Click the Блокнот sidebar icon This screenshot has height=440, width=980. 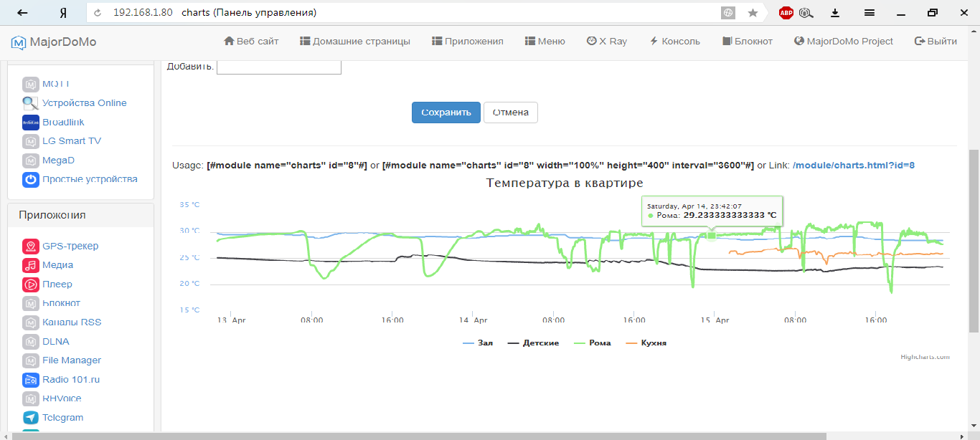31,303
